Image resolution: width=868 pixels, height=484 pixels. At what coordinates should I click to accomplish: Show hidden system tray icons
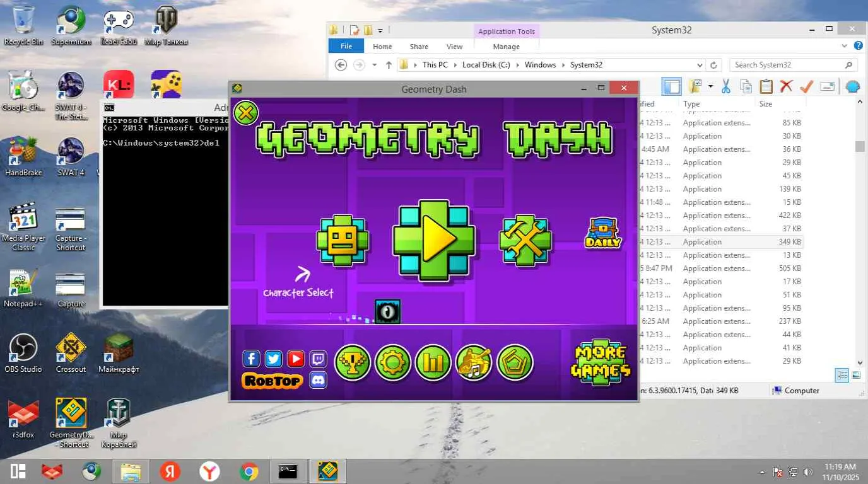763,471
